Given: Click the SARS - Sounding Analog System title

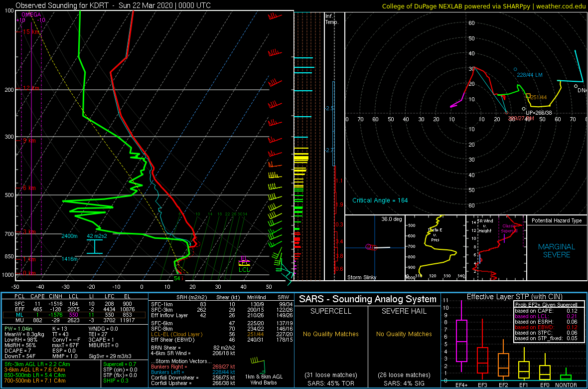Looking at the screenshot, I should pyautogui.click(x=368, y=300).
